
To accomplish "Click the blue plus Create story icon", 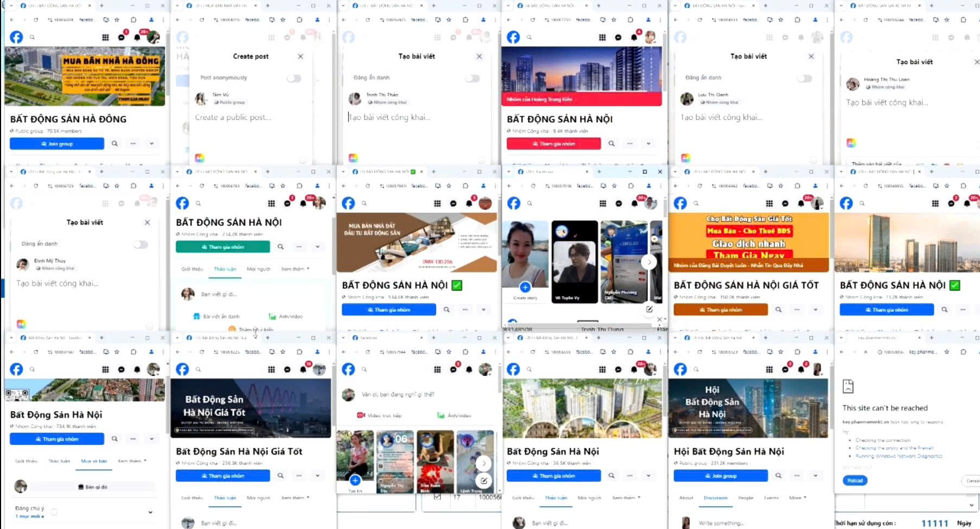I will (525, 287).
